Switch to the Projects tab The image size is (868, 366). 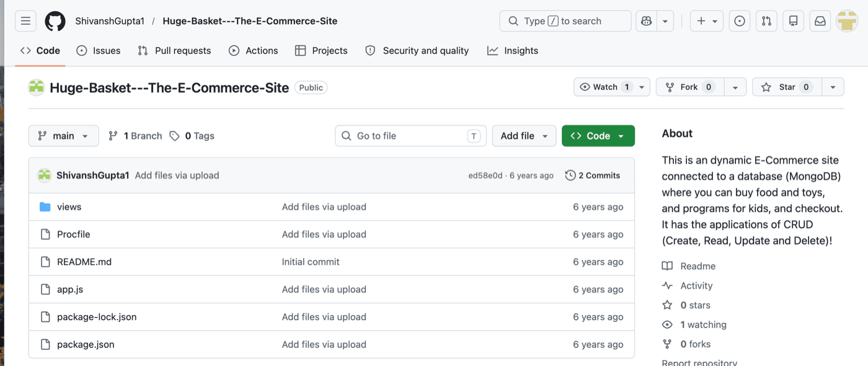pyautogui.click(x=321, y=51)
